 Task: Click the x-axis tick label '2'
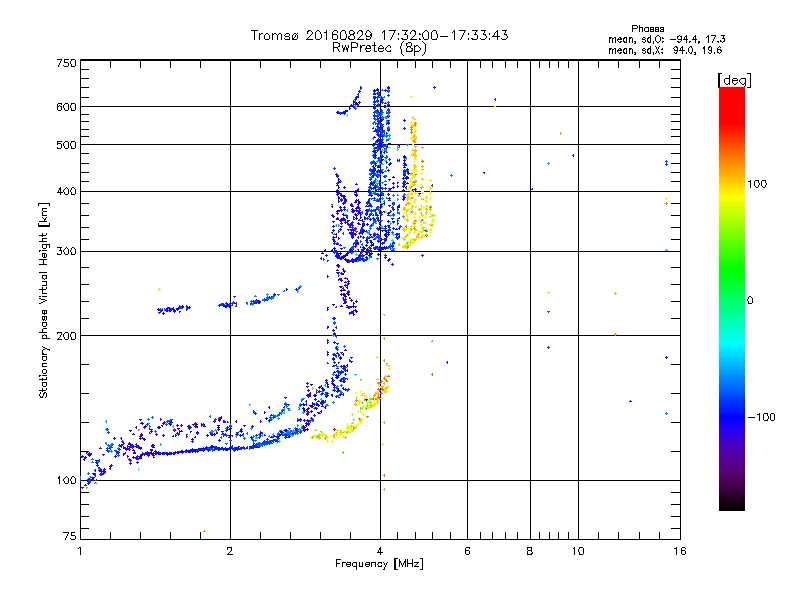tap(230, 551)
